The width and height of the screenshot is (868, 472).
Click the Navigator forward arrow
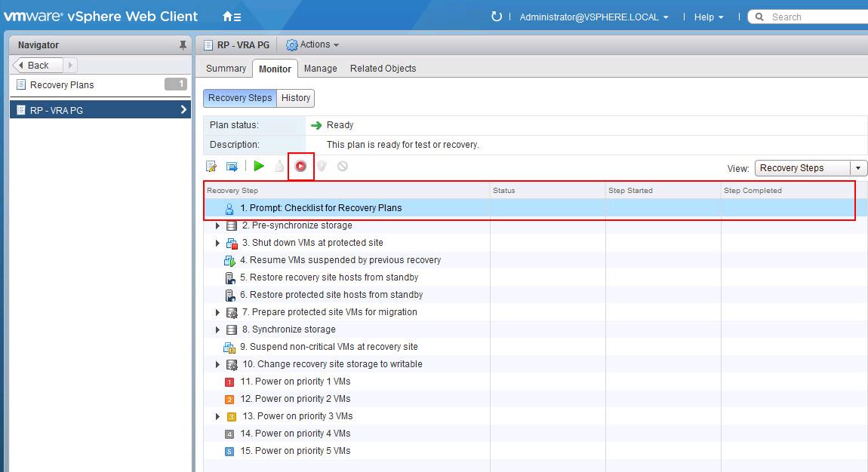pyautogui.click(x=70, y=65)
